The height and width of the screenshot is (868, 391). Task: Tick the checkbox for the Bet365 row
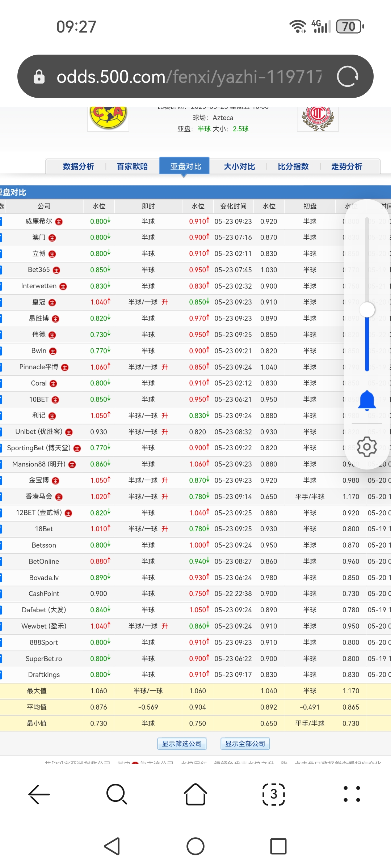pyautogui.click(x=1, y=270)
